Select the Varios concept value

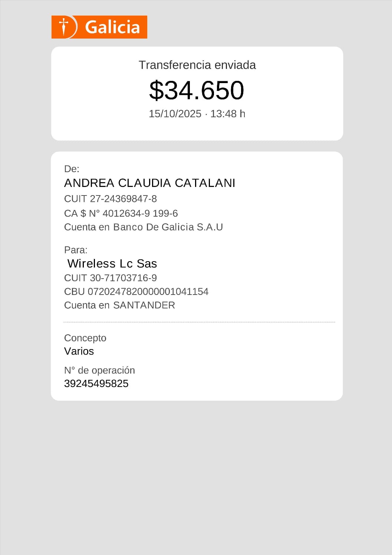coord(79,351)
